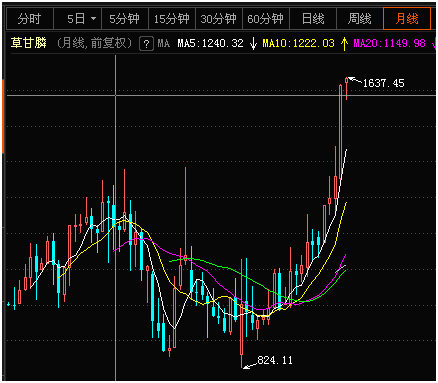The width and height of the screenshot is (438, 383).
Task: Select the 60分钟 period tab
Action: click(x=266, y=19)
